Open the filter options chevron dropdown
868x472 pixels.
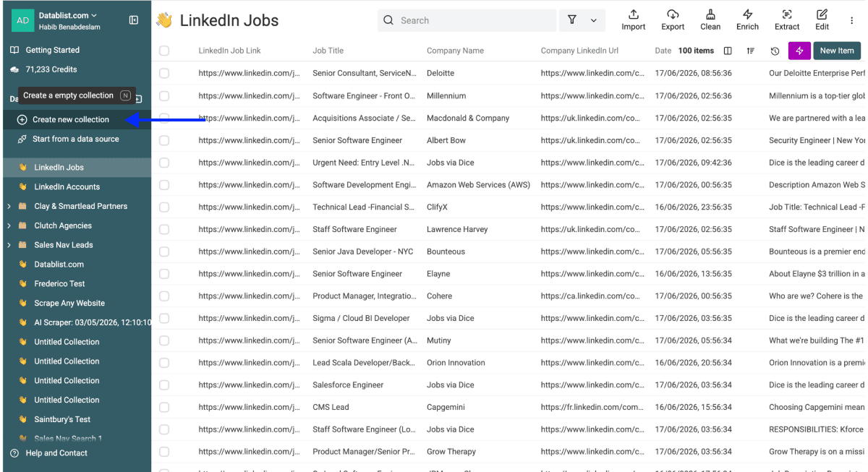click(594, 20)
